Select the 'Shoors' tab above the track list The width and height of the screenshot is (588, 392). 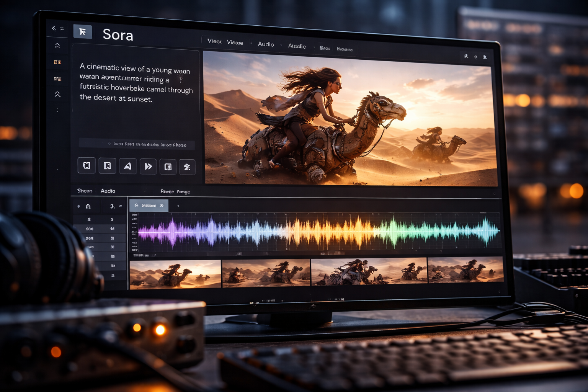point(85,191)
